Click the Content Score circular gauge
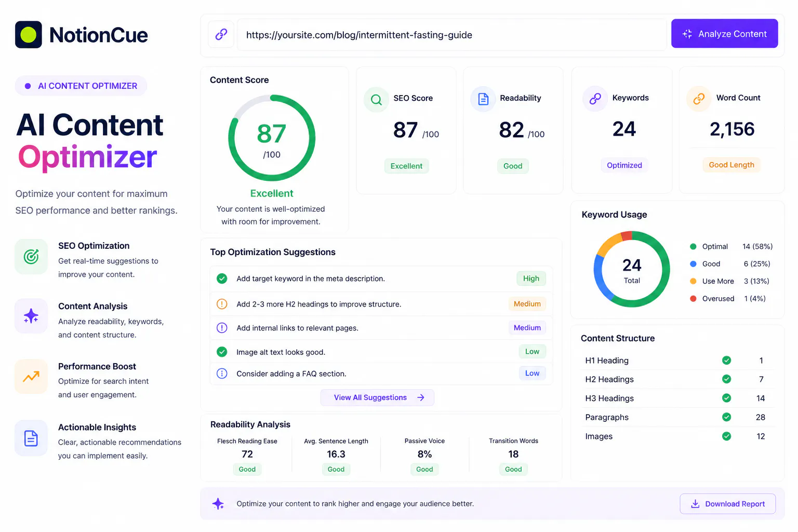 pyautogui.click(x=272, y=138)
